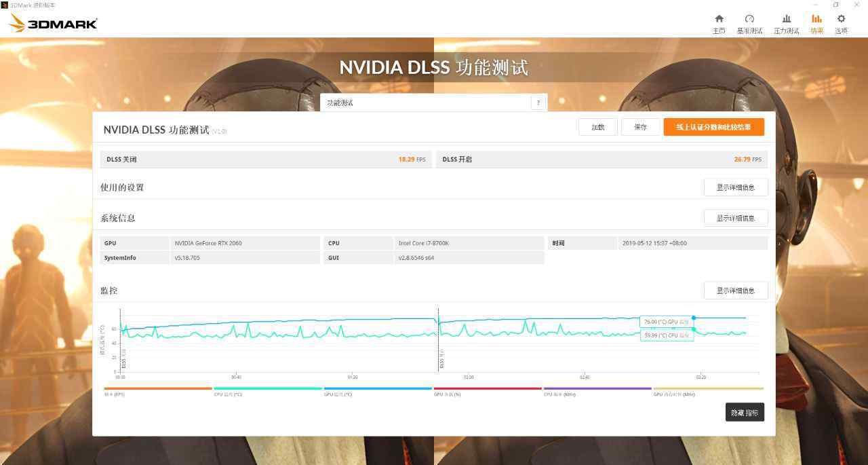Click the 功能测试 search field

pos(426,103)
